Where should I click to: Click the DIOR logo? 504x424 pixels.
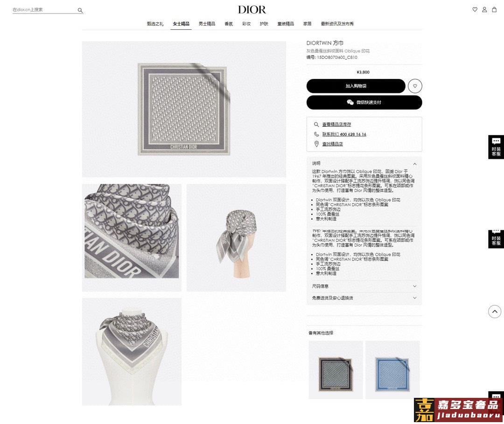(x=252, y=10)
